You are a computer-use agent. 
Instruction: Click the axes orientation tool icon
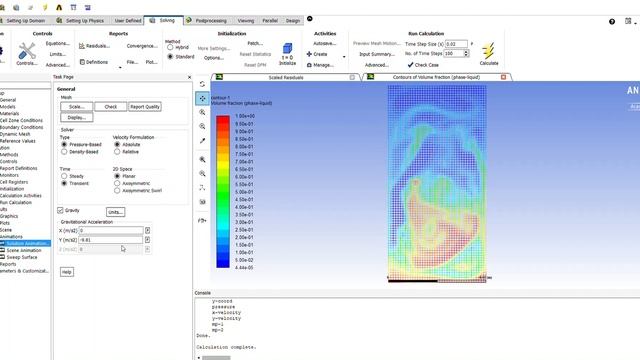click(202, 188)
